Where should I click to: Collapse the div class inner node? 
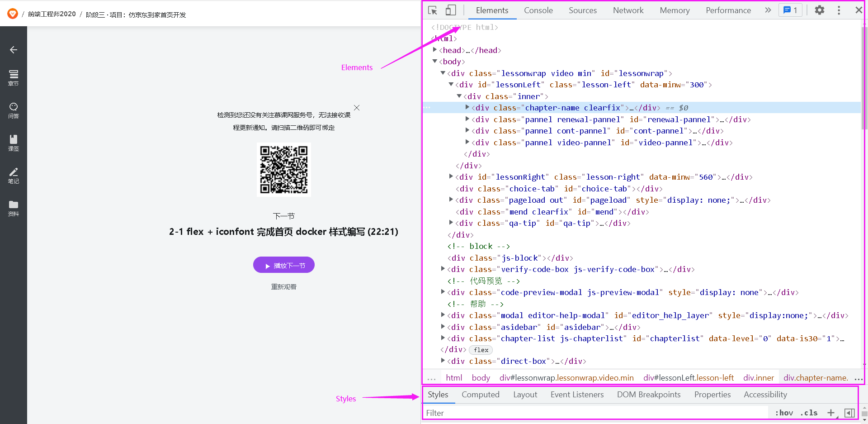[x=459, y=96]
